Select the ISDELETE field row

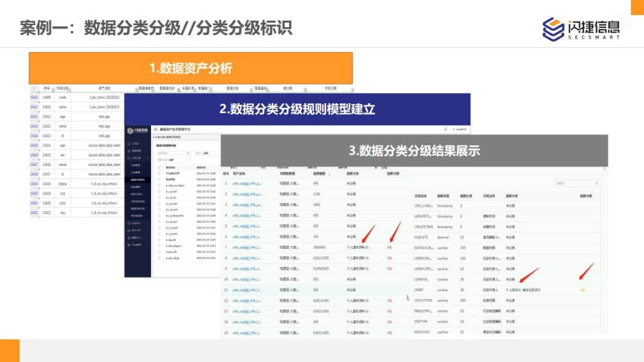click(507, 237)
